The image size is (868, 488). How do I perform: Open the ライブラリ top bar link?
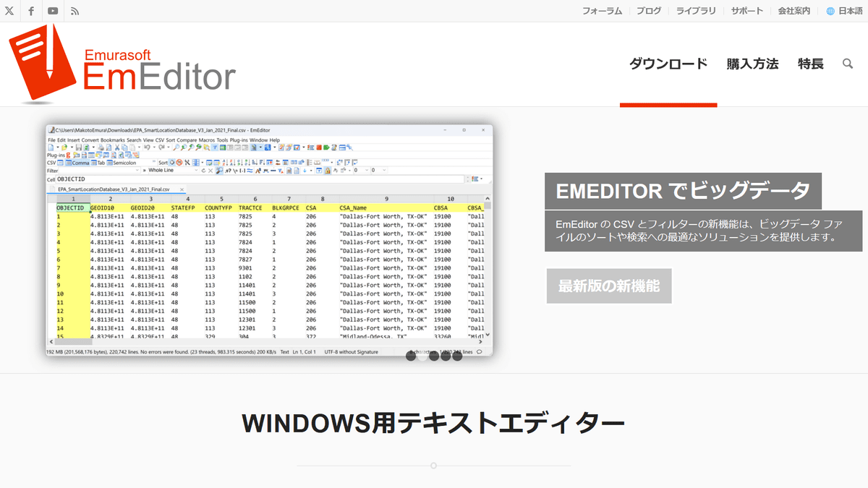click(696, 11)
